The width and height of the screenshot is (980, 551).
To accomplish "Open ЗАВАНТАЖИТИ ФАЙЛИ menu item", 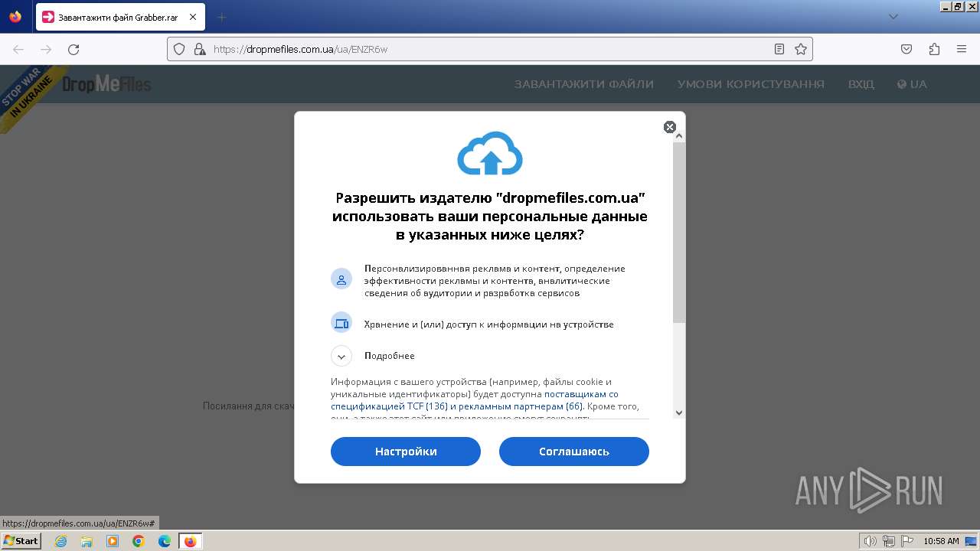I will (x=584, y=84).
